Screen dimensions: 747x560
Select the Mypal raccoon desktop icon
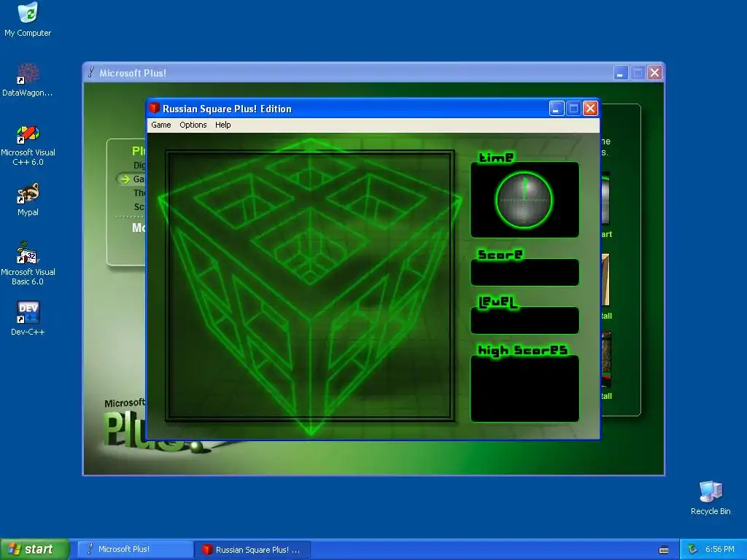pos(28,200)
